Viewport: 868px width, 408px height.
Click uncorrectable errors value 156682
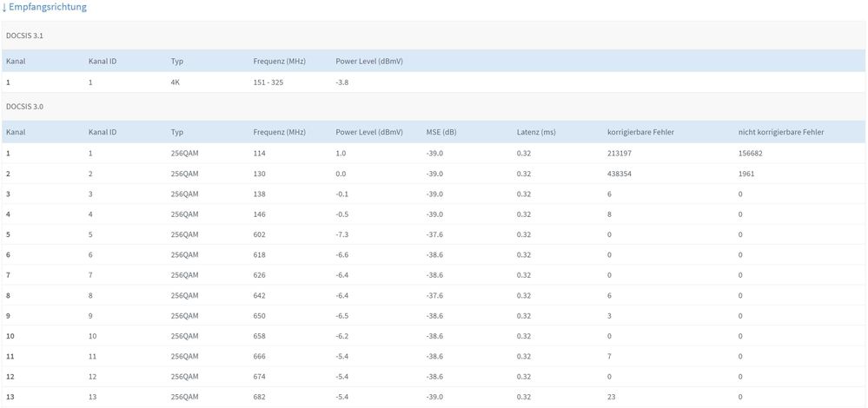point(751,154)
